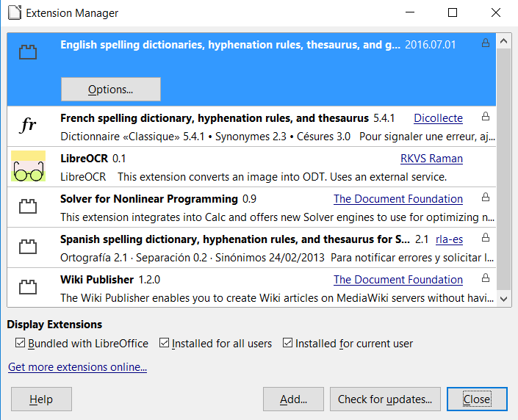Click the Add... button
The width and height of the screenshot is (518, 420).
(293, 399)
